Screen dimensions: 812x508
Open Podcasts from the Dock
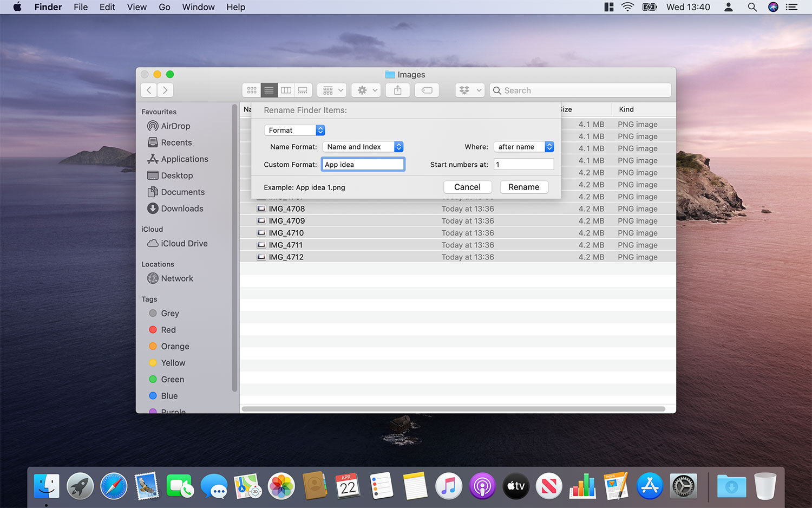point(482,486)
